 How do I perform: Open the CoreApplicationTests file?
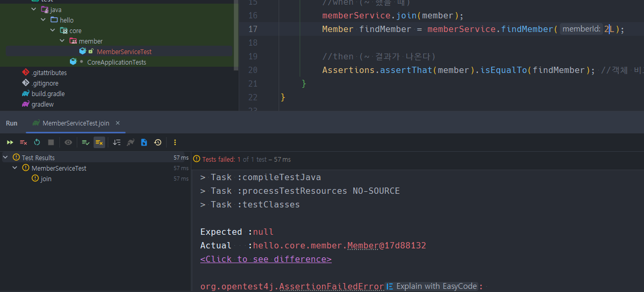pyautogui.click(x=117, y=62)
